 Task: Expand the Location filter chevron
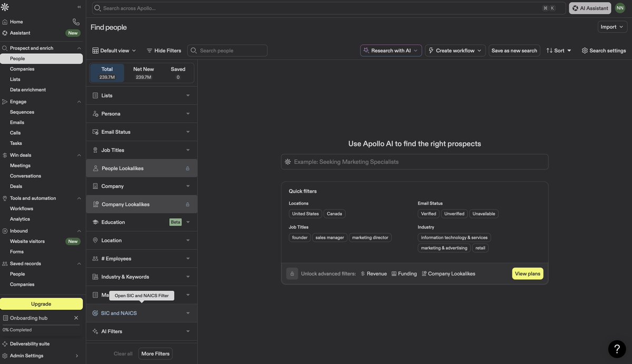[188, 240]
